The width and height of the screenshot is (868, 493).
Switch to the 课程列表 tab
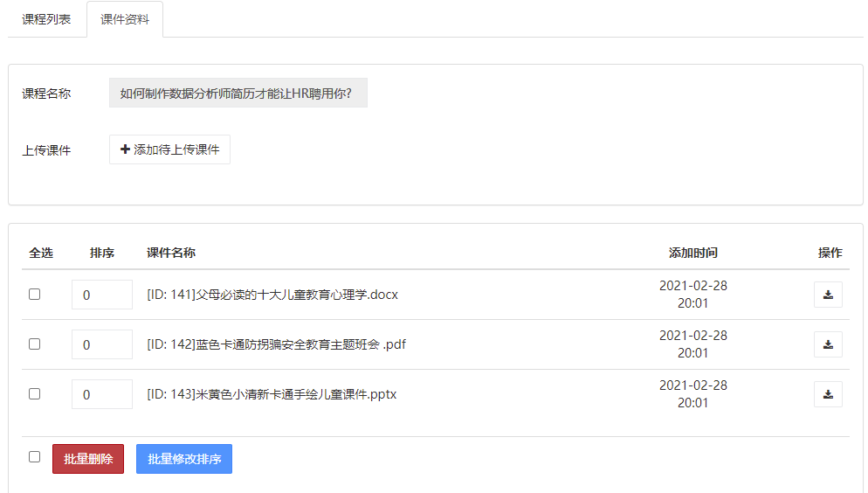point(46,19)
